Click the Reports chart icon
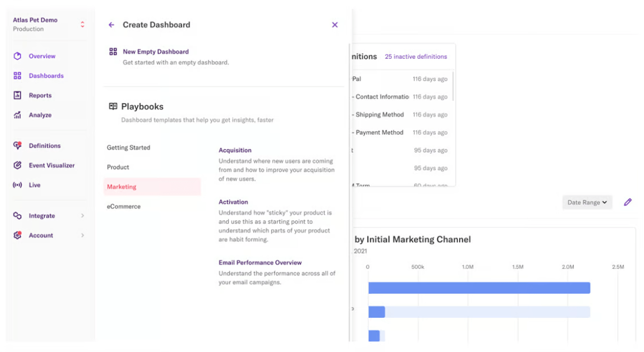 click(x=17, y=95)
